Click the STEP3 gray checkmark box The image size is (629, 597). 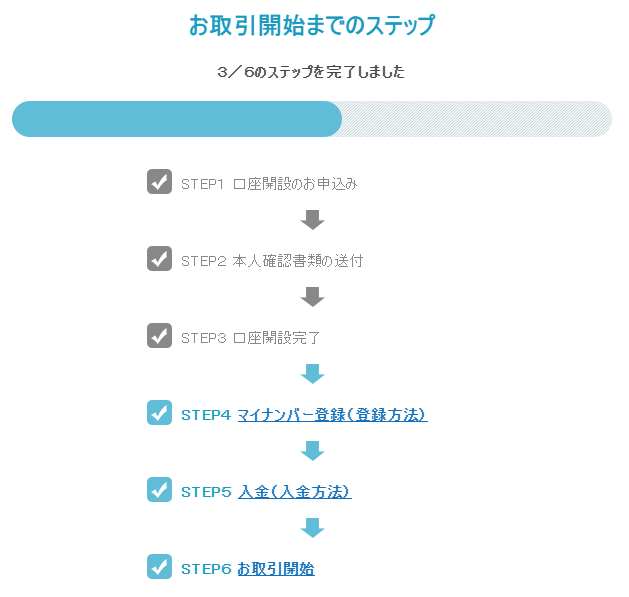(159, 336)
